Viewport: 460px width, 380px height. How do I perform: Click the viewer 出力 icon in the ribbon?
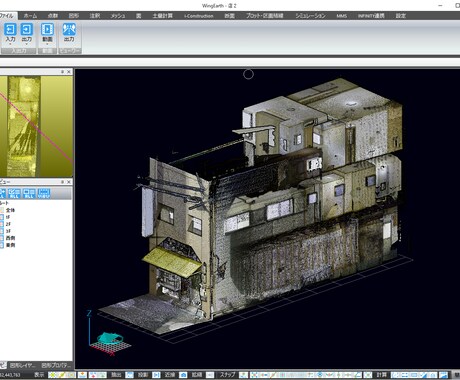69,29
